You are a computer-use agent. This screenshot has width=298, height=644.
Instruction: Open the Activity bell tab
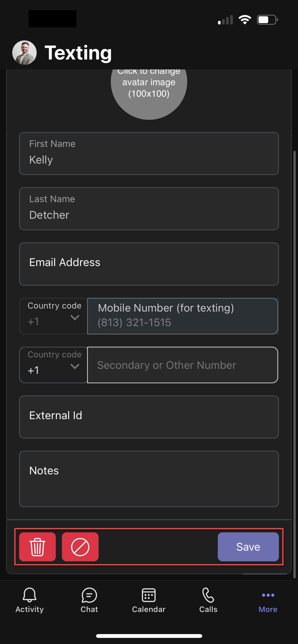point(30,600)
